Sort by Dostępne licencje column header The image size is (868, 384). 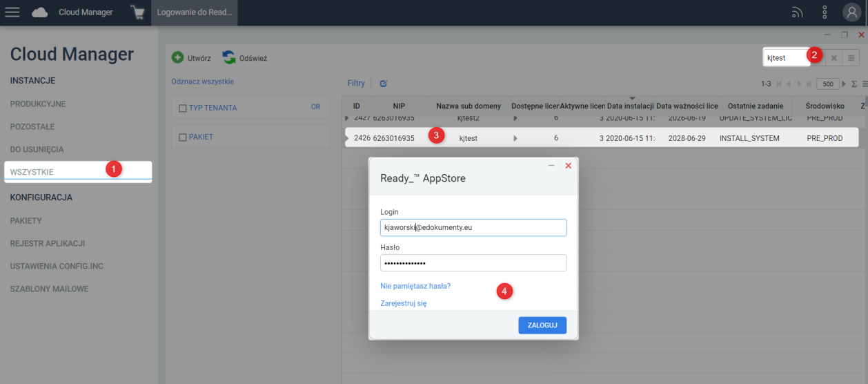pyautogui.click(x=534, y=106)
